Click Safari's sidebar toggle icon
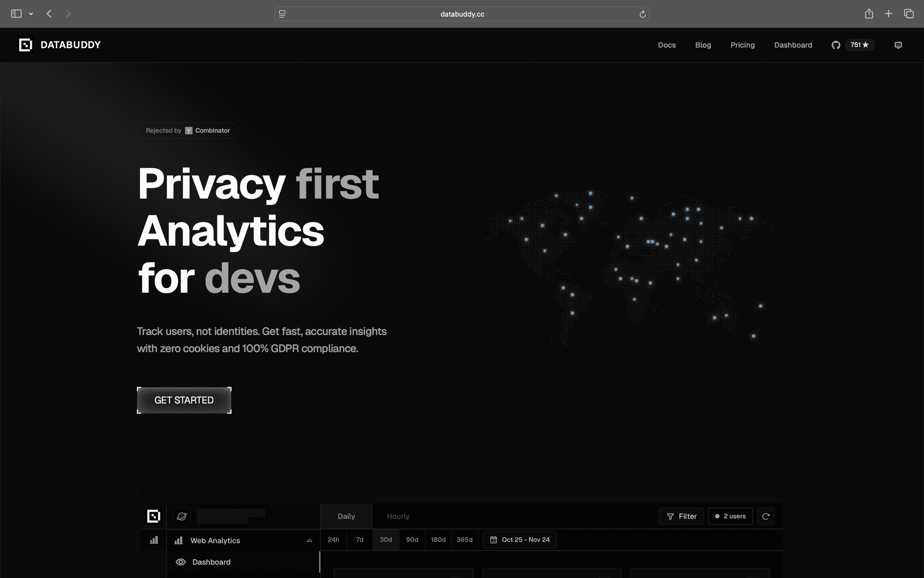Image resolution: width=924 pixels, height=578 pixels. click(16, 13)
